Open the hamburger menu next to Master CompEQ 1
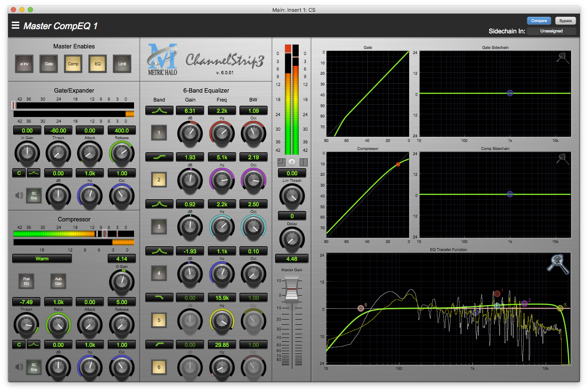The height and width of the screenshot is (392, 588). 16,26
